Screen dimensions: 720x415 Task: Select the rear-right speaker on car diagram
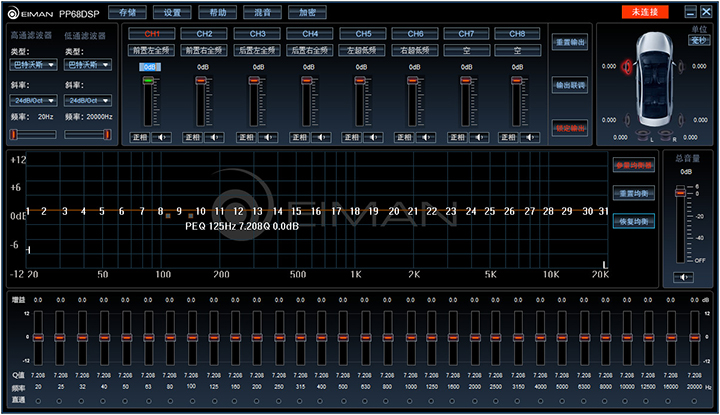coord(681,120)
